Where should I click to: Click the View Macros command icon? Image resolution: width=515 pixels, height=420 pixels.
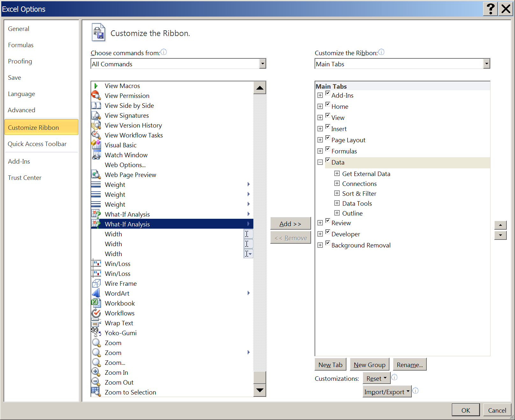[x=96, y=86]
